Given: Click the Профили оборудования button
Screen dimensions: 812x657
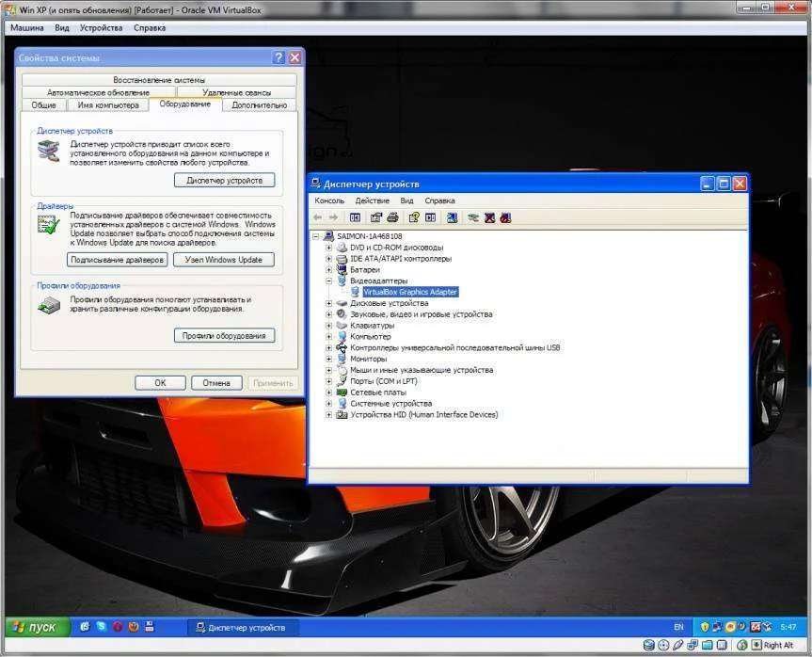Looking at the screenshot, I should [224, 336].
